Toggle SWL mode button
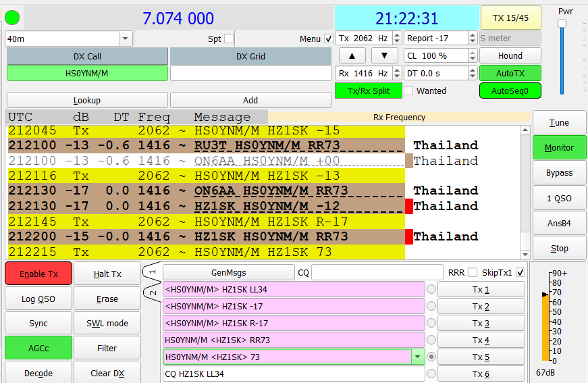Image resolution: width=588 pixels, height=383 pixels. point(107,324)
